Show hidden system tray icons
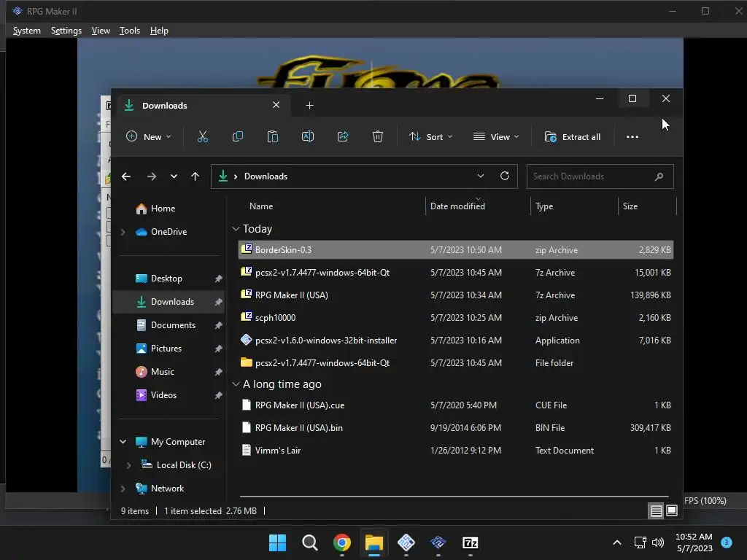The image size is (747, 560). 617,542
